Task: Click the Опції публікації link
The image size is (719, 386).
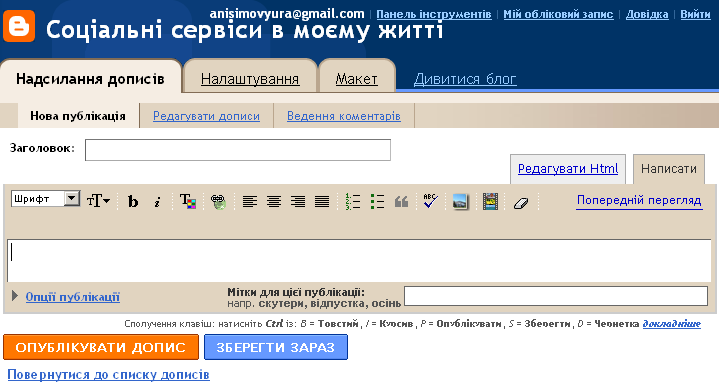Action: point(72,297)
